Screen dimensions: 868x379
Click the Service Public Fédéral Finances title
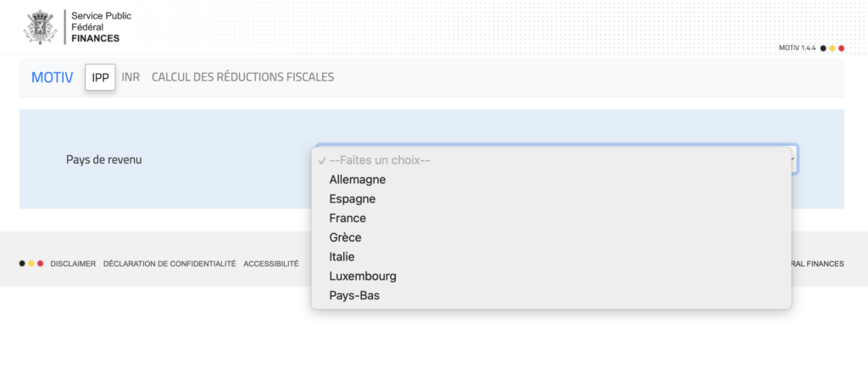102,27
